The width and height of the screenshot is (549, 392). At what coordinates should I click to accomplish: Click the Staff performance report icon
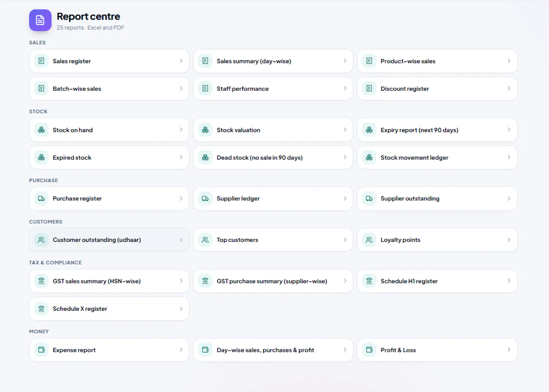pos(205,88)
